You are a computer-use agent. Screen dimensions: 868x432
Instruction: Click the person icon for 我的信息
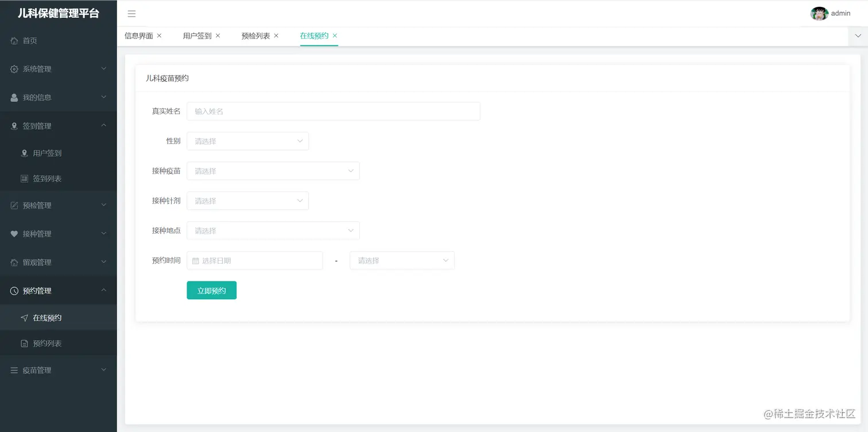[14, 98]
